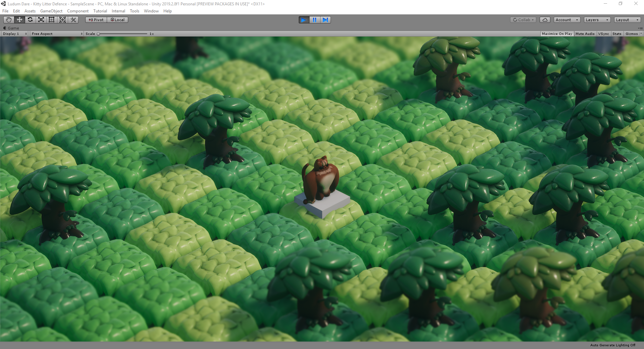Open the Edit menu
Image resolution: width=644 pixels, height=349 pixels.
(16, 11)
